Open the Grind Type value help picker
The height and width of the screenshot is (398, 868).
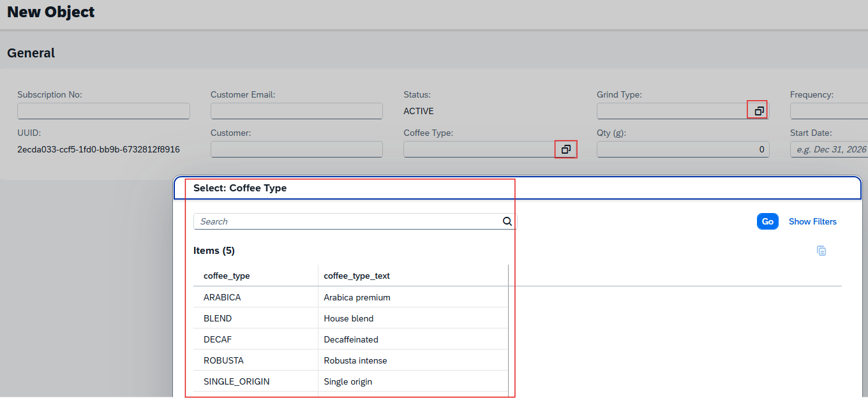(757, 110)
